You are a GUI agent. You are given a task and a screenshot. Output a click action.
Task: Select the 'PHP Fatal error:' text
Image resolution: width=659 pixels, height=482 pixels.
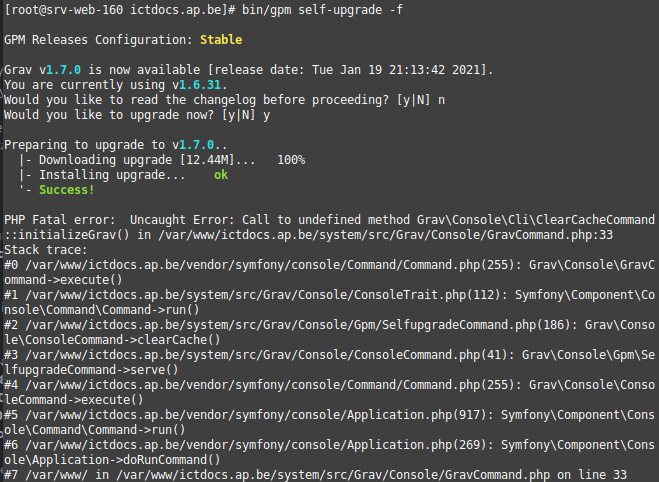tap(60, 220)
